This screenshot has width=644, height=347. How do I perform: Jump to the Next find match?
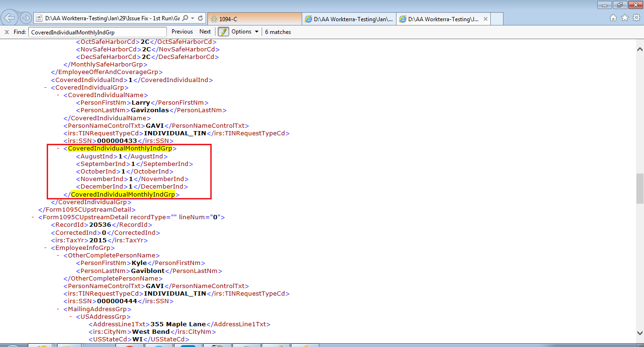[x=205, y=32]
